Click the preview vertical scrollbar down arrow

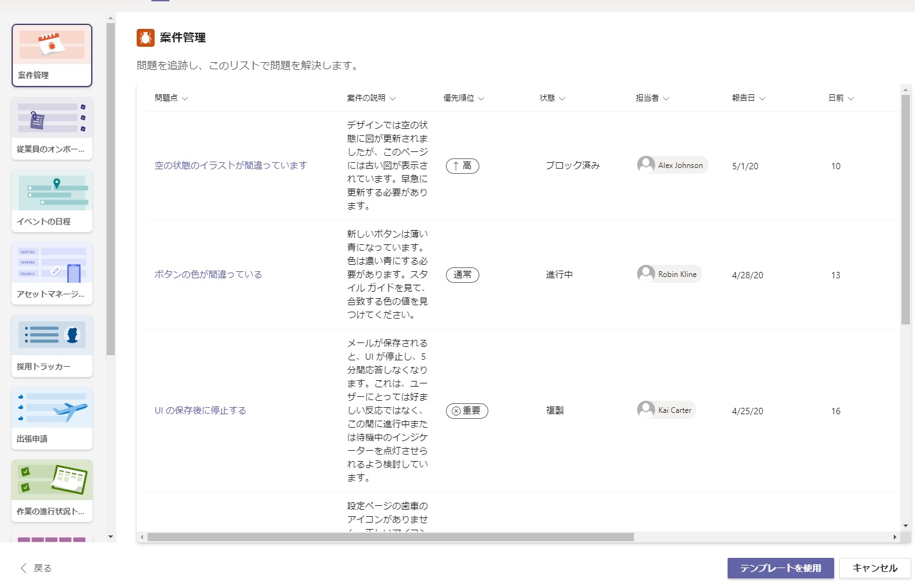905,526
